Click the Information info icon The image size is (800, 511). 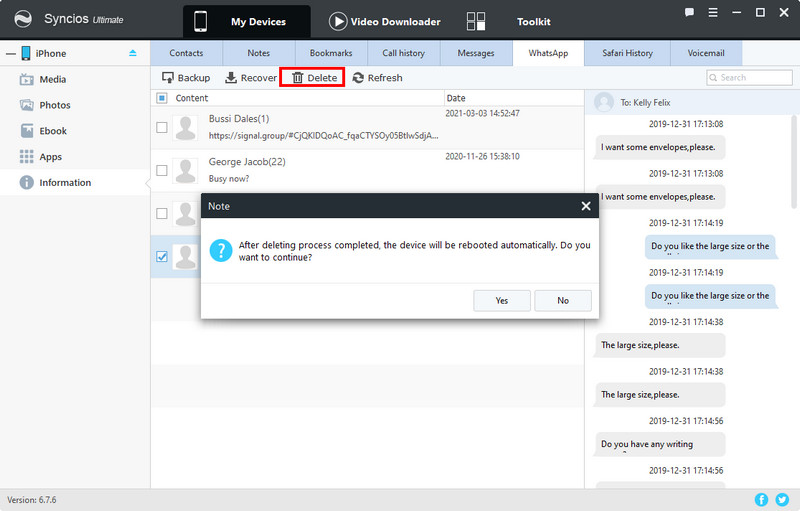pyautogui.click(x=27, y=183)
